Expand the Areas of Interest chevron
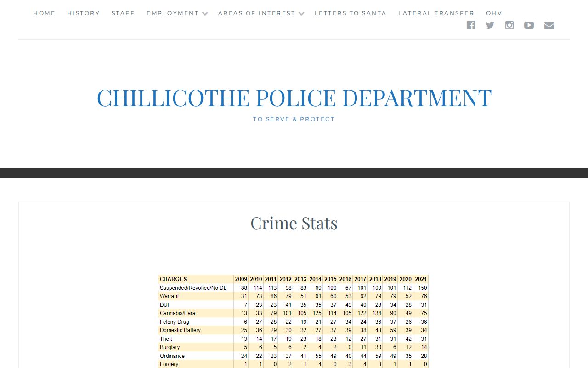Image resolution: width=588 pixels, height=368 pixels. [301, 14]
